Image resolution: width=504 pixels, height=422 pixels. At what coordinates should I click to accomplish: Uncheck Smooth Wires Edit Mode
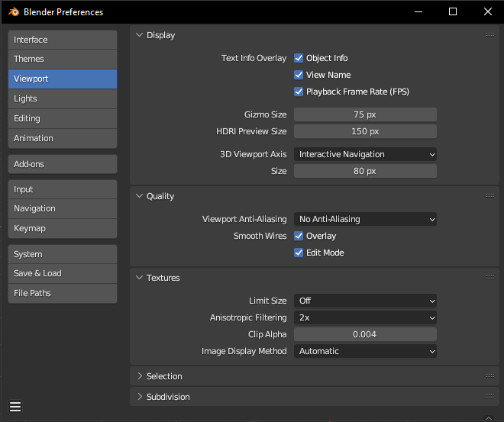299,253
